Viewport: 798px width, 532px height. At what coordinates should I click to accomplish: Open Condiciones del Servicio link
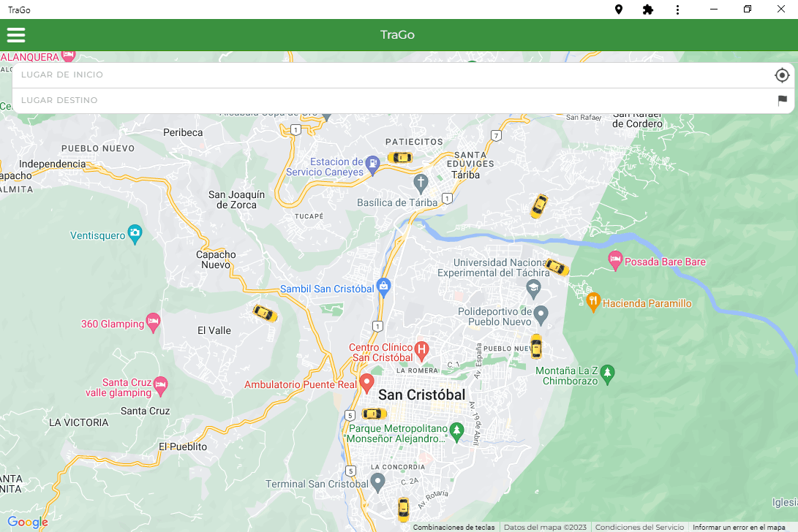tap(639, 528)
